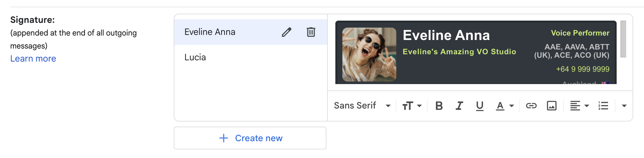
Task: Toggle bold formatting
Action: (x=439, y=106)
